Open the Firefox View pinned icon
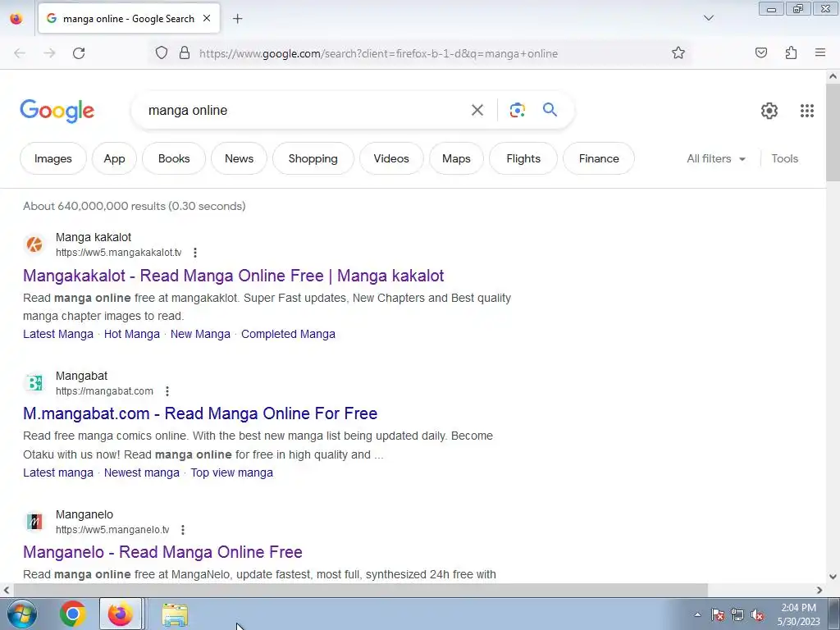840x630 pixels. pos(16,19)
